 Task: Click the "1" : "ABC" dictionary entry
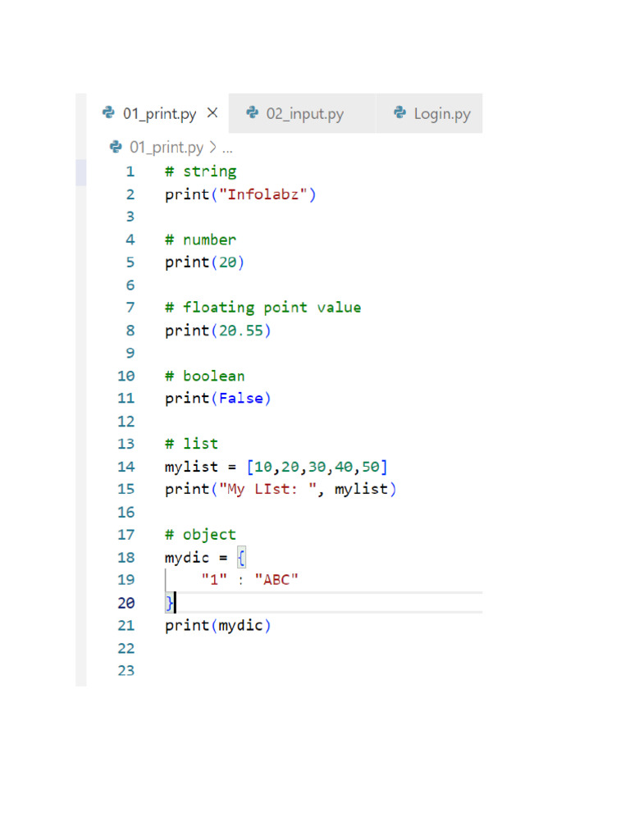coord(249,580)
